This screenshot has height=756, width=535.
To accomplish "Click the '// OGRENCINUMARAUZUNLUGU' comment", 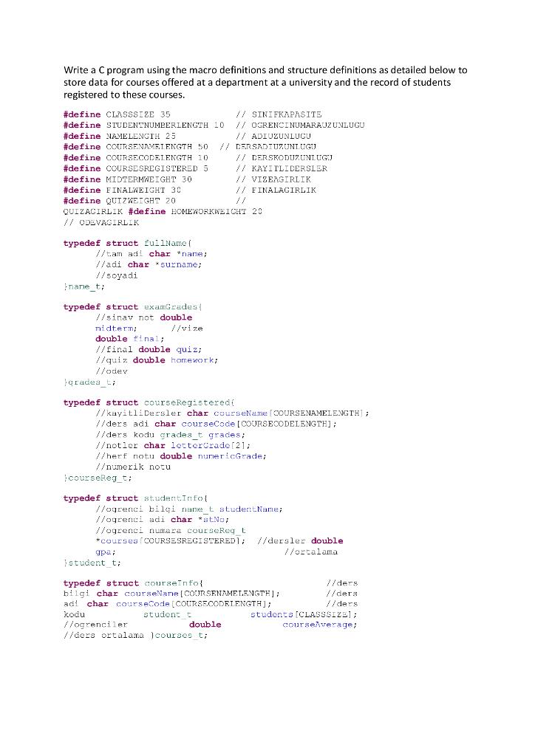I will (300, 125).
